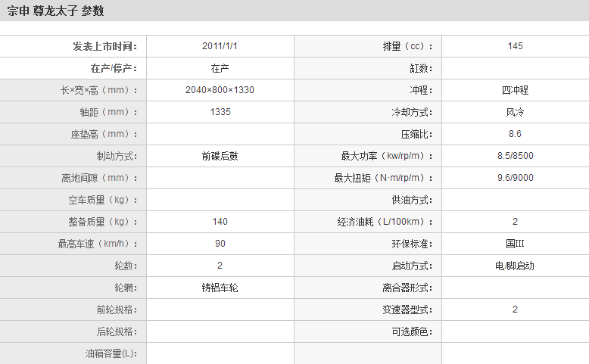The image size is (589, 364).
Task: Select the 电/脚启动 start method value
Action: [x=515, y=266]
